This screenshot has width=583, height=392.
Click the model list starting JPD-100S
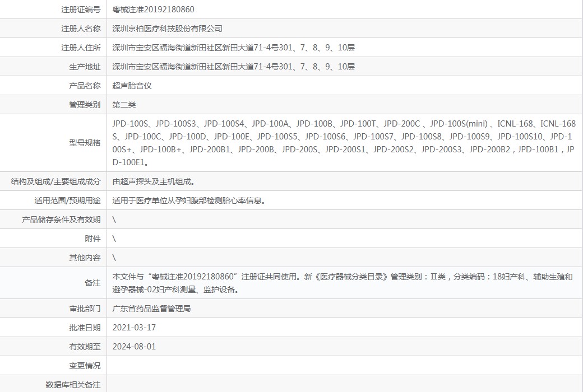344,143
